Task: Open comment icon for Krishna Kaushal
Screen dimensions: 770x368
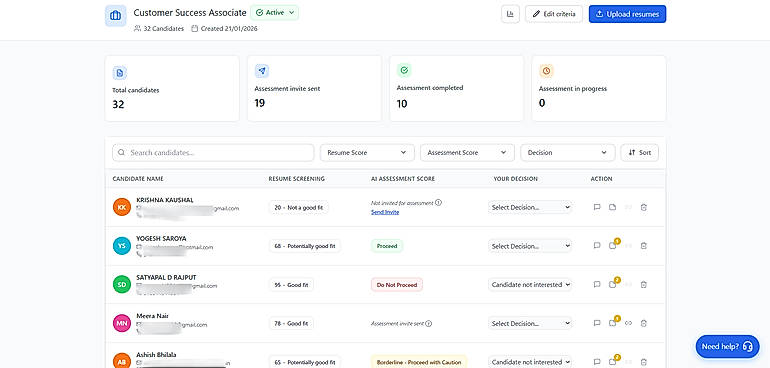Action: [597, 207]
